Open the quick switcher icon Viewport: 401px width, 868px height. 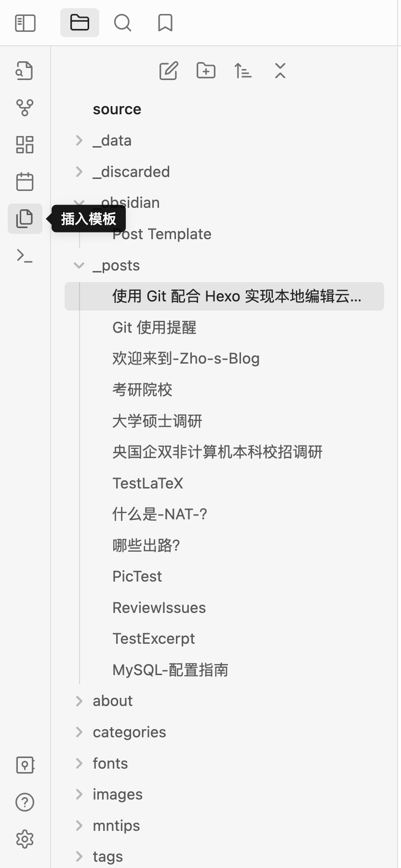[x=25, y=71]
